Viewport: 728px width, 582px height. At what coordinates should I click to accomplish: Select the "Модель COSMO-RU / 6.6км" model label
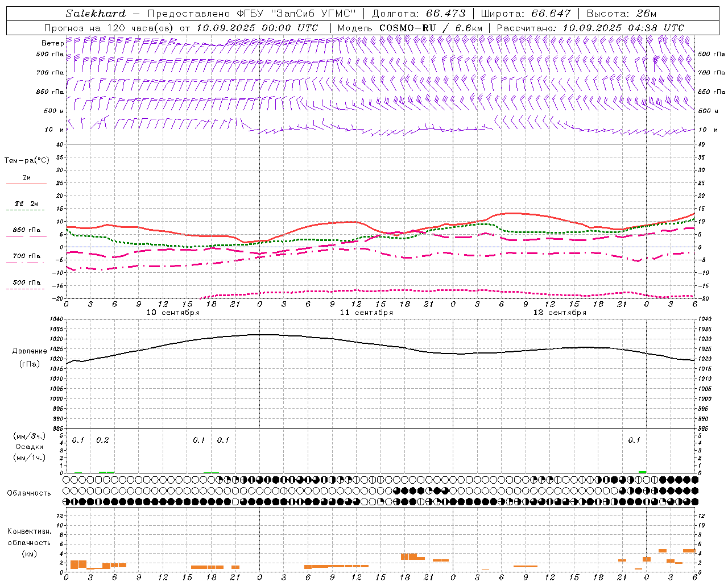[410, 28]
